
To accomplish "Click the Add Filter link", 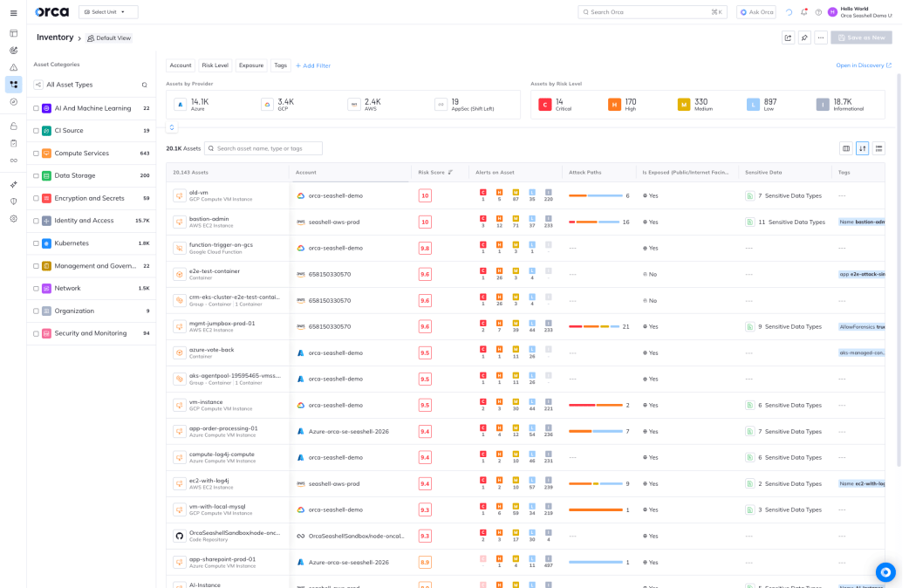I will (x=314, y=65).
